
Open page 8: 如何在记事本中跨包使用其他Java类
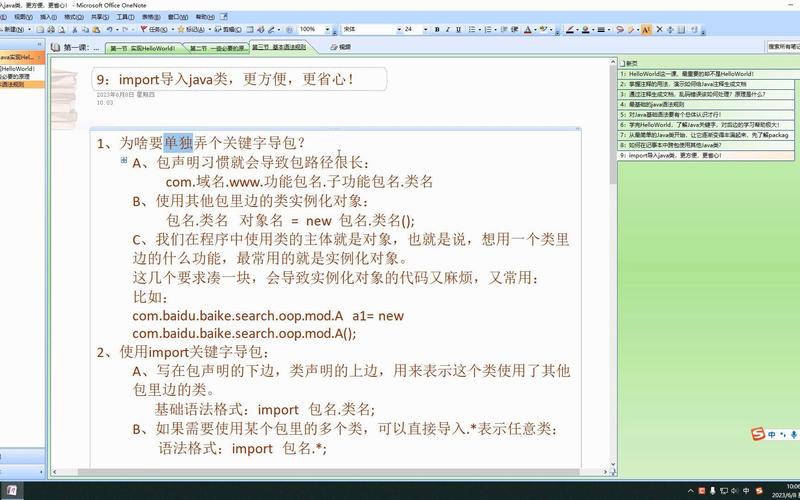click(x=706, y=145)
